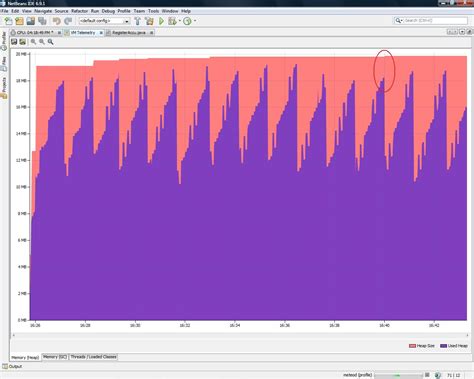This screenshot has width=474, height=379.
Task: Open the Profile menu
Action: click(x=124, y=11)
